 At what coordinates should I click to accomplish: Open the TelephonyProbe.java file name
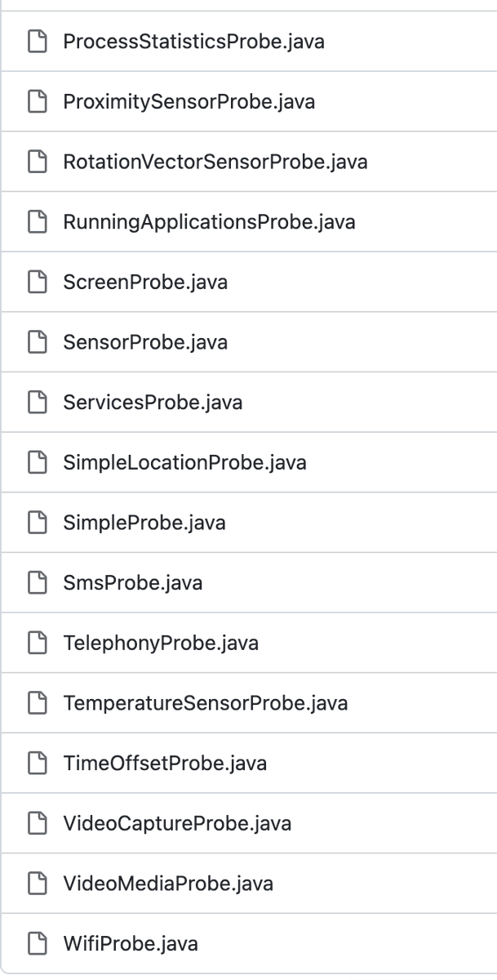[x=161, y=644]
